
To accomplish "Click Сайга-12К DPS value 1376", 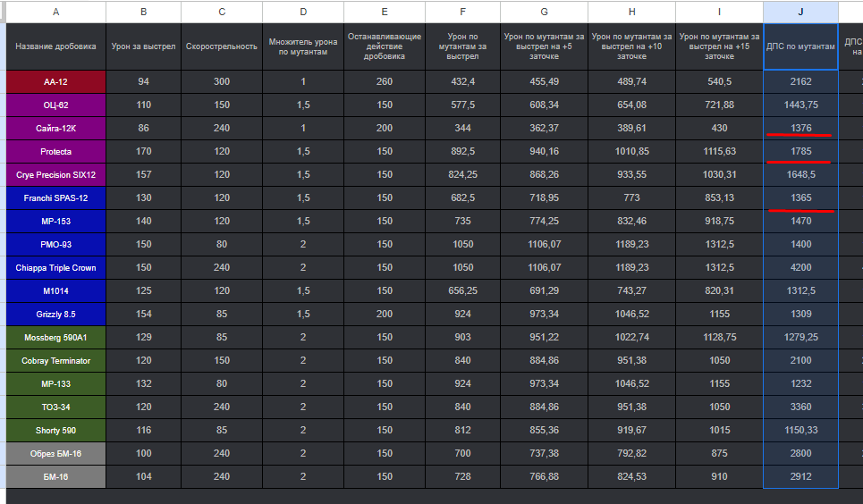I will coord(800,128).
